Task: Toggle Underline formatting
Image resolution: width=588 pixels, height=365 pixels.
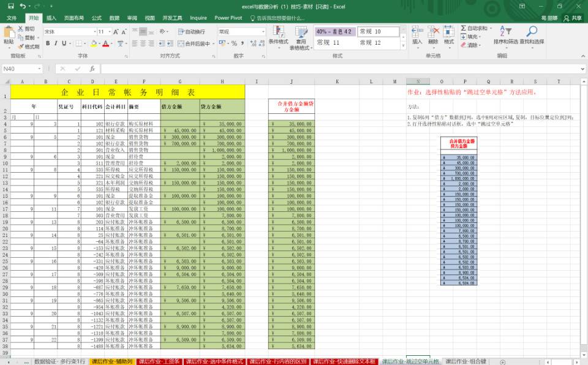Action: coord(64,43)
